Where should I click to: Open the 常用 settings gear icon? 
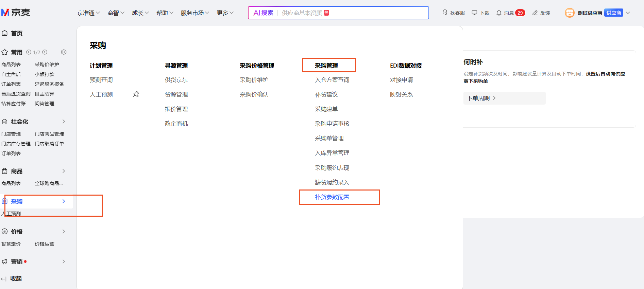[64, 52]
